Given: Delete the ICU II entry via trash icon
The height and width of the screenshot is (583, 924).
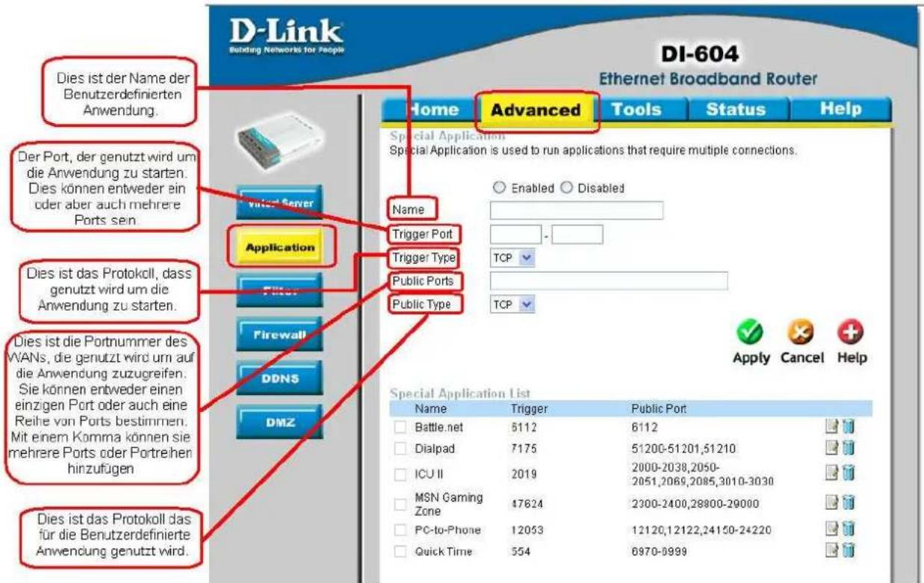Looking at the screenshot, I should 847,472.
